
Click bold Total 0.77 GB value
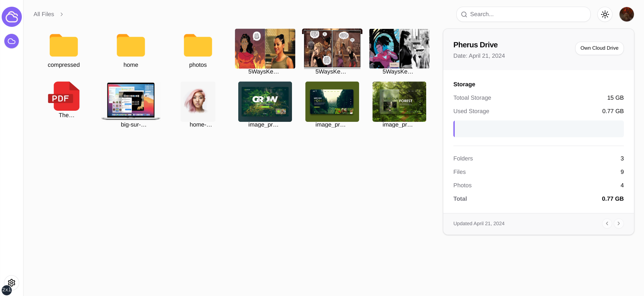(x=613, y=199)
